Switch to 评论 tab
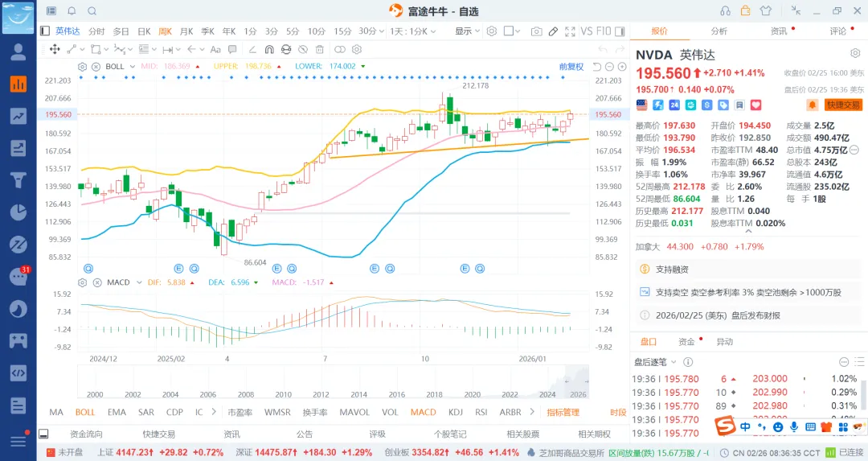The width and height of the screenshot is (868, 461). (x=838, y=31)
